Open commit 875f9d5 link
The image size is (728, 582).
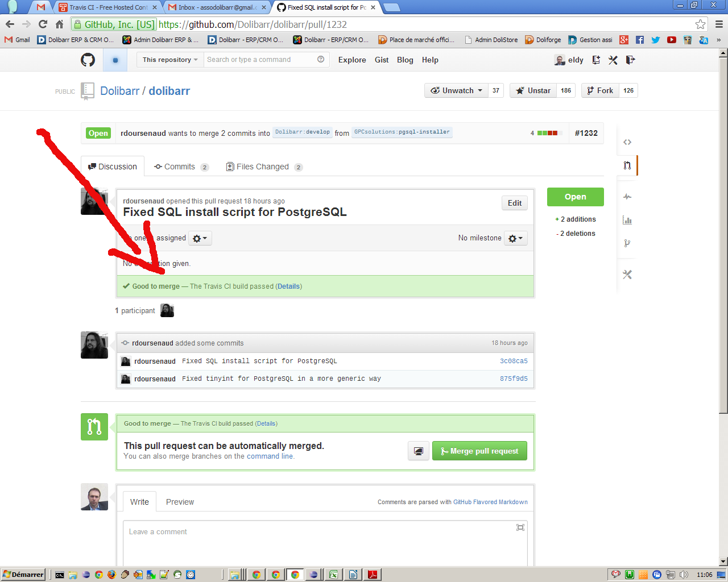pyautogui.click(x=514, y=379)
